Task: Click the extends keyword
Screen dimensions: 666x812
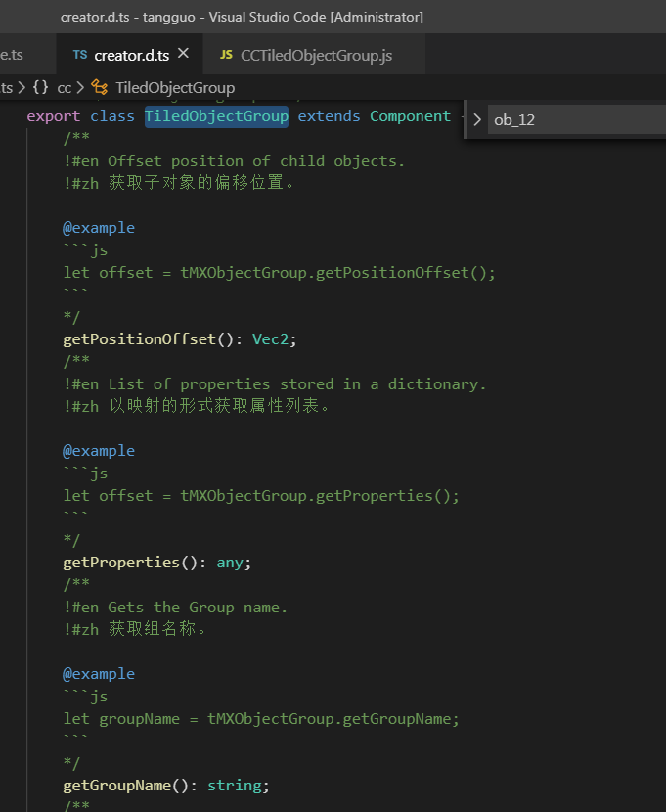Action: coord(329,116)
